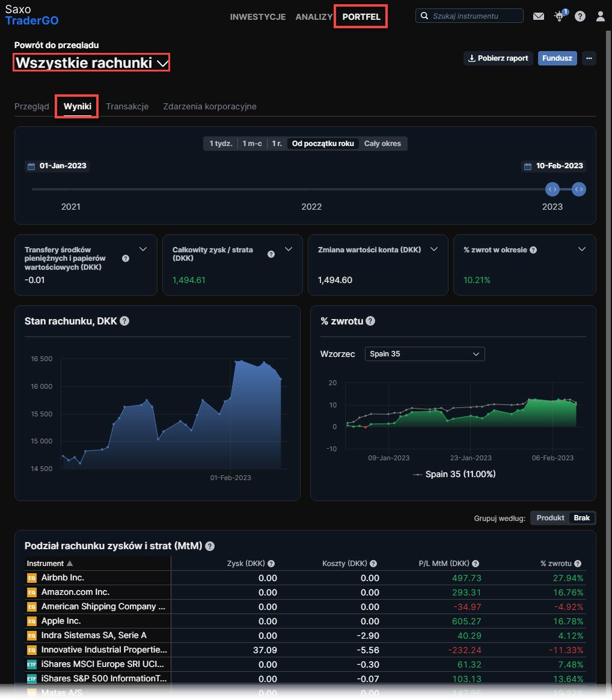
Task: Show help for Stan rachunku, DKK
Action: click(124, 321)
